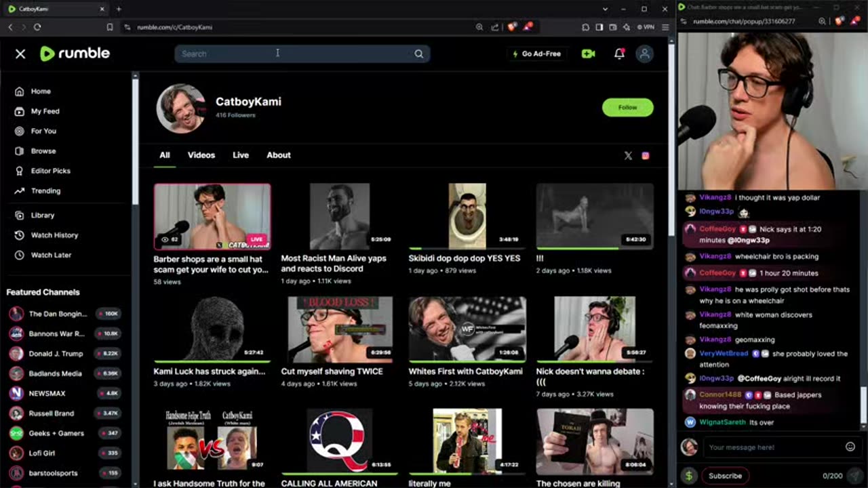868x488 pixels.
Task: Bookmark this page icon in address bar
Action: 110,27
